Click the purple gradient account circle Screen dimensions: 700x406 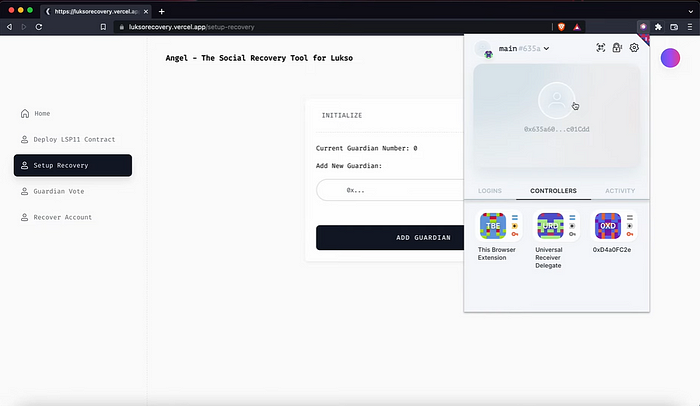[670, 58]
